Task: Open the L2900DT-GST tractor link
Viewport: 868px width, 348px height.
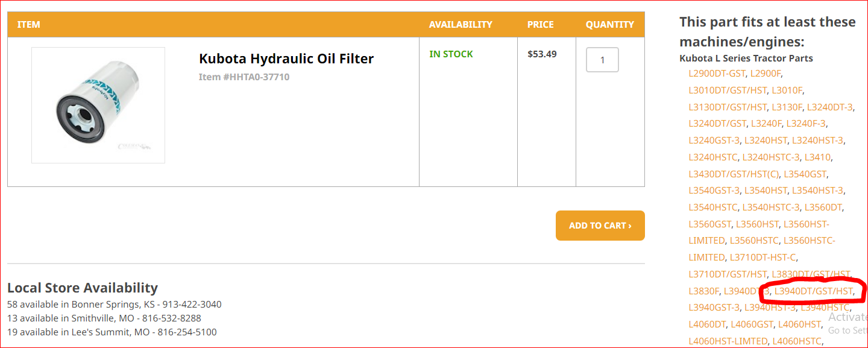Action: [x=717, y=74]
